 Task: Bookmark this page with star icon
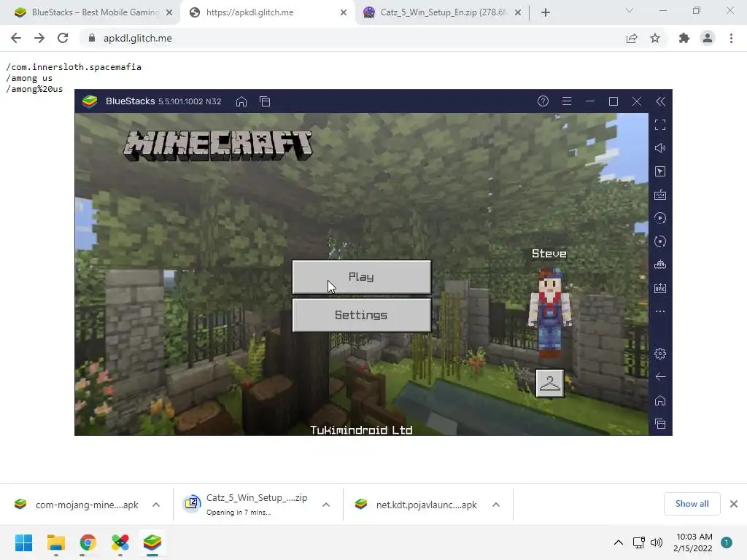655,38
